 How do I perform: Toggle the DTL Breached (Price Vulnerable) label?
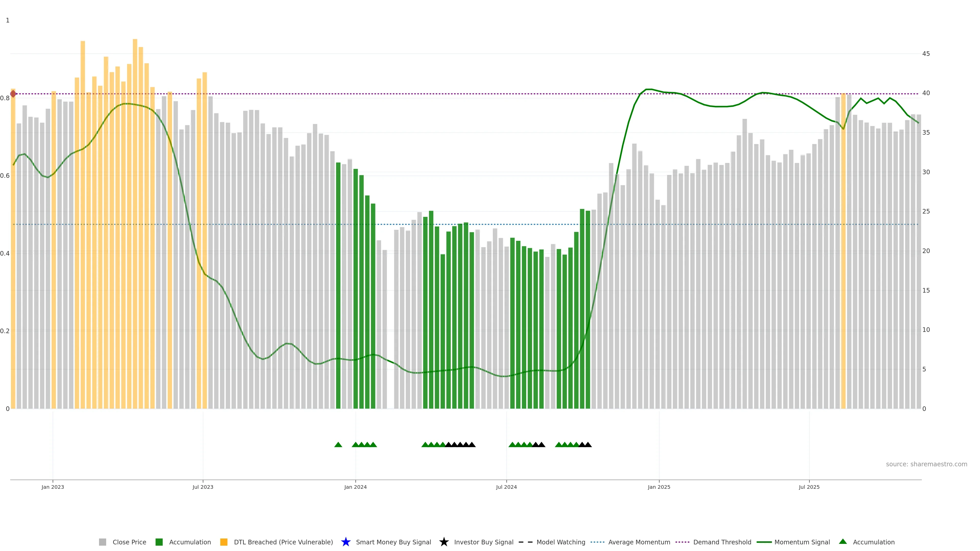point(283,542)
